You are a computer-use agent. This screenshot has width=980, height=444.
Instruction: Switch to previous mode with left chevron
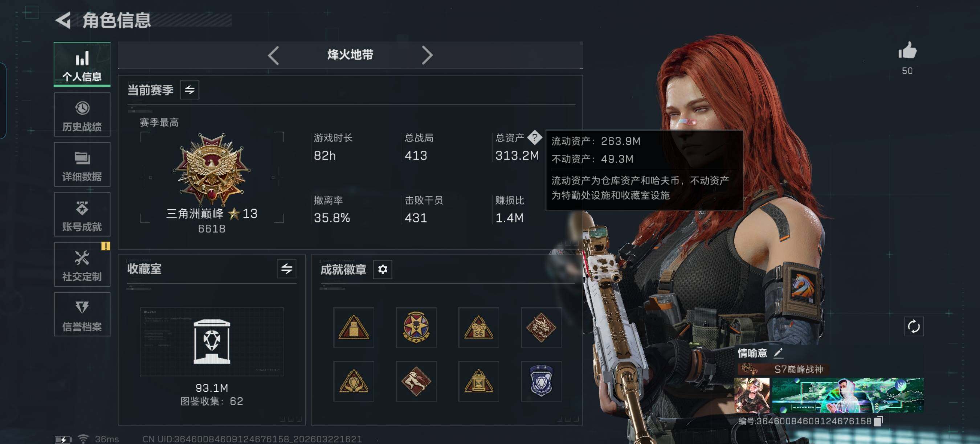(x=274, y=55)
